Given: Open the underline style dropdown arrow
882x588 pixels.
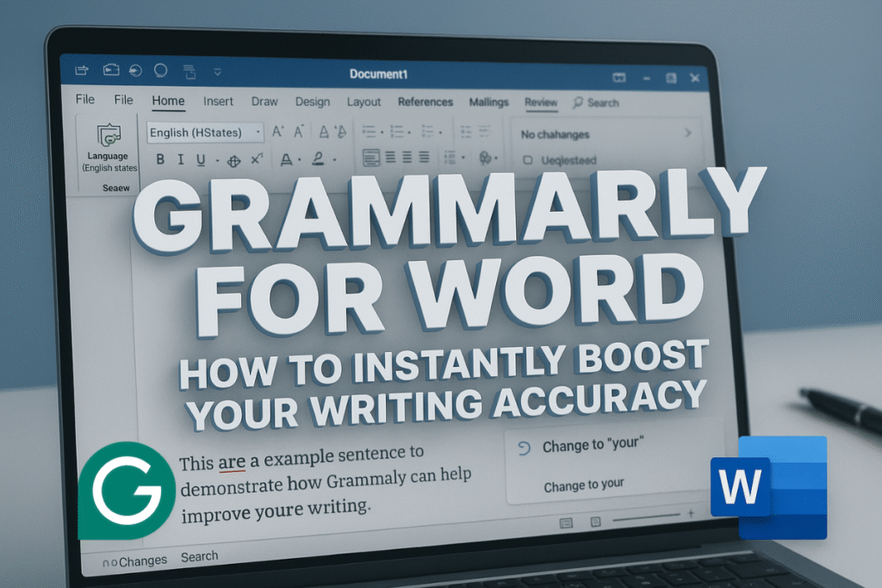Looking at the screenshot, I should pos(217,161).
